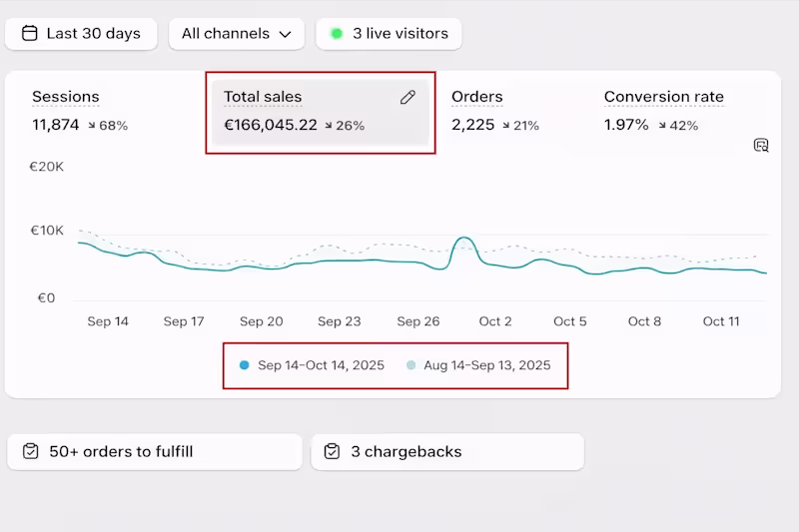Click the chargebacks clipboard icon
This screenshot has height=532, width=799.
[333, 452]
